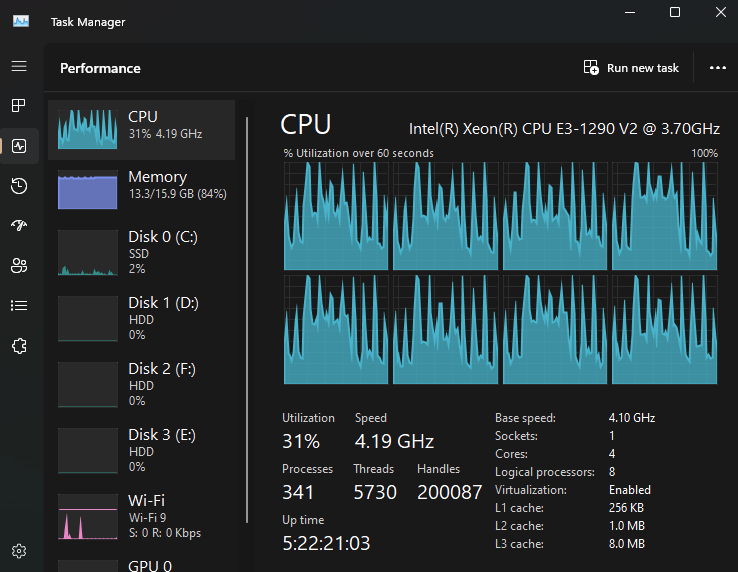Click the Task Manager app icon
The width and height of the screenshot is (738, 572).
(x=21, y=21)
